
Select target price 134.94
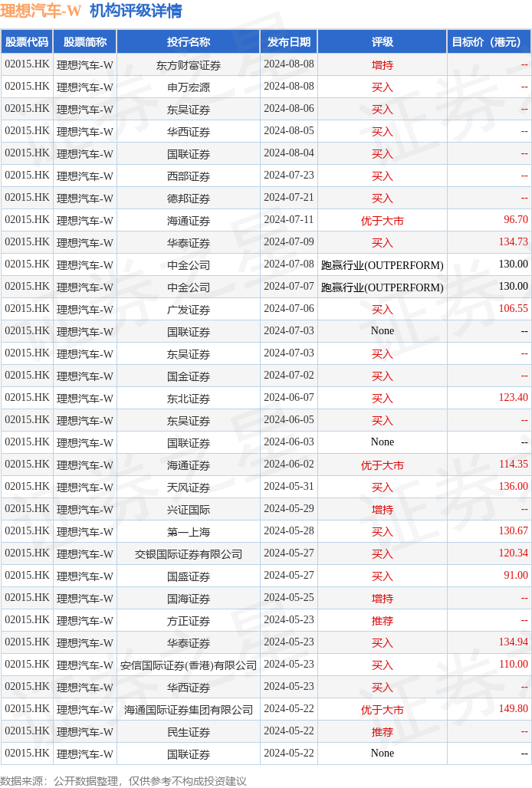514,642
